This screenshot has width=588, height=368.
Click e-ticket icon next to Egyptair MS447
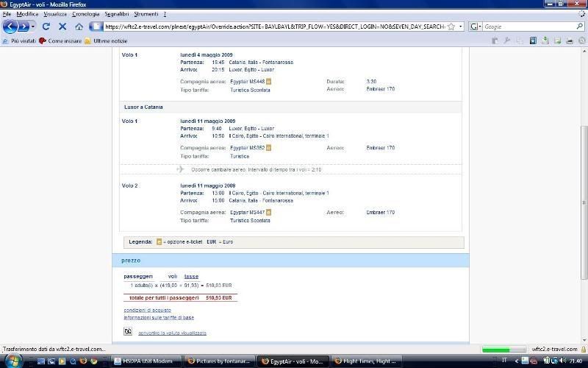268,213
